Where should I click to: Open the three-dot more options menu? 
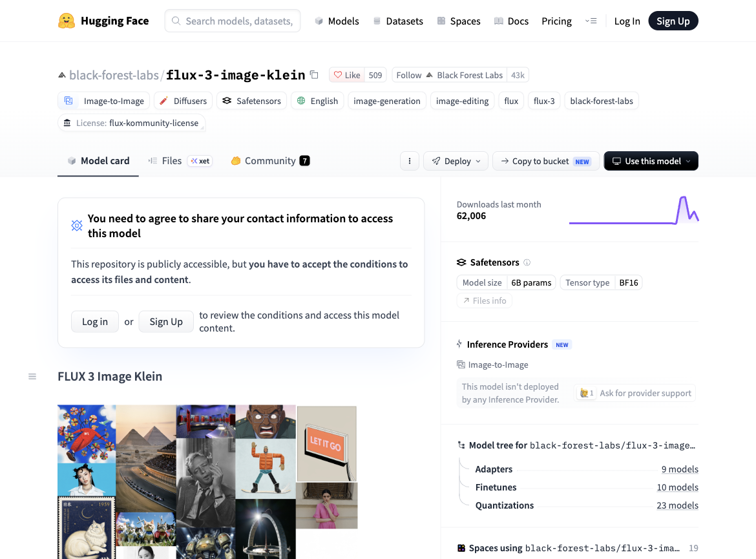tap(410, 161)
